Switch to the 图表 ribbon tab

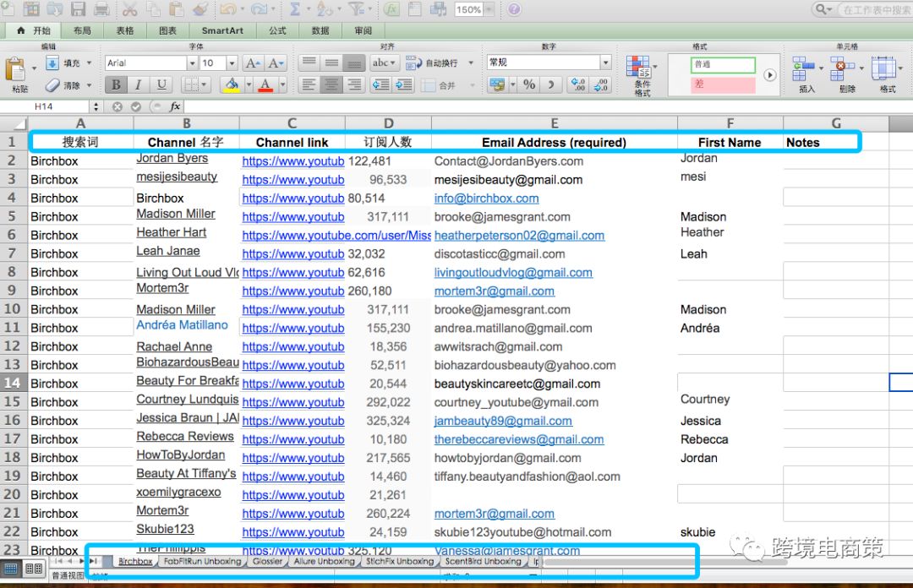pos(167,30)
